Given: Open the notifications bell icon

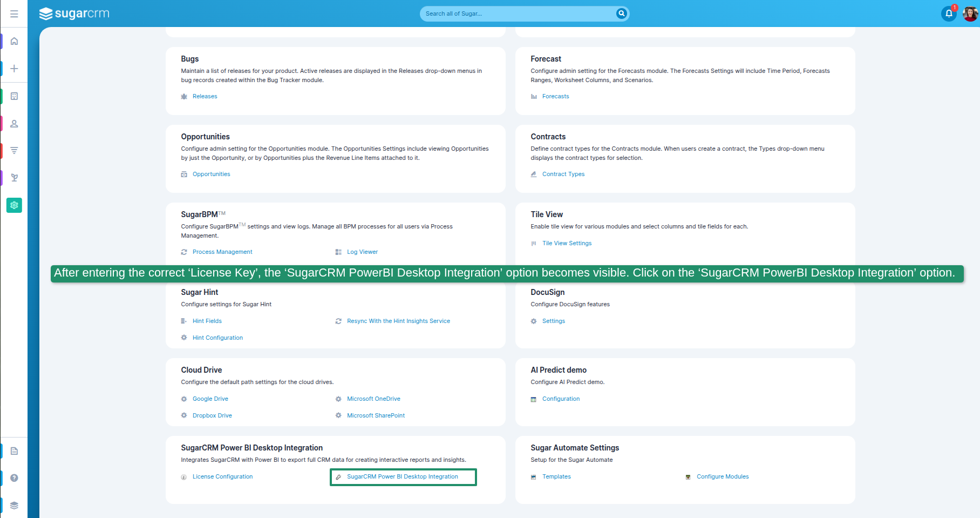Looking at the screenshot, I should click(x=948, y=14).
